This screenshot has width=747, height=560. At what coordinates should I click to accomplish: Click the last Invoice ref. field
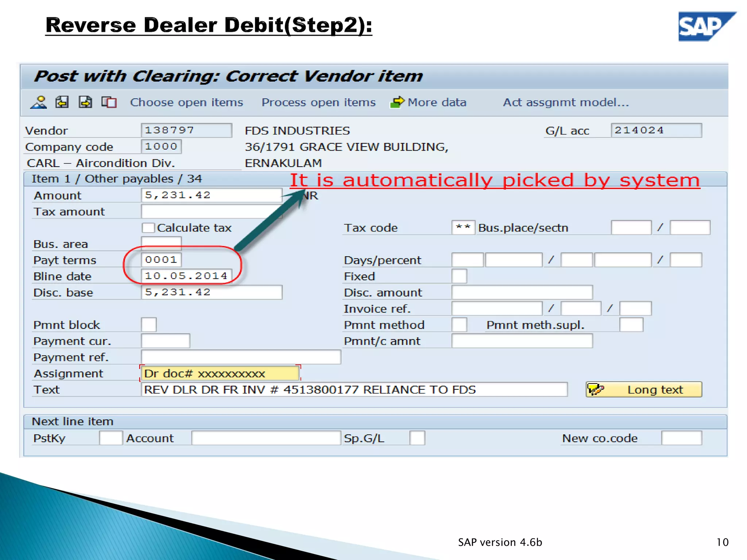(x=635, y=308)
